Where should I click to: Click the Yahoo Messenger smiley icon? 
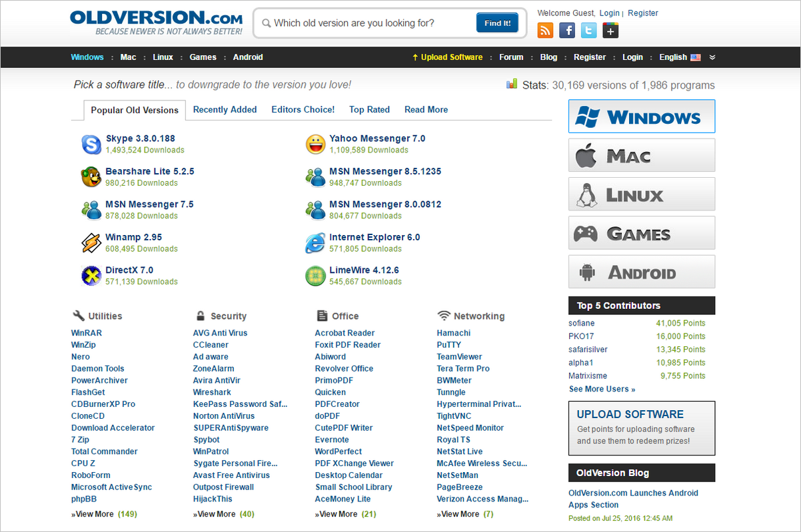click(x=315, y=144)
